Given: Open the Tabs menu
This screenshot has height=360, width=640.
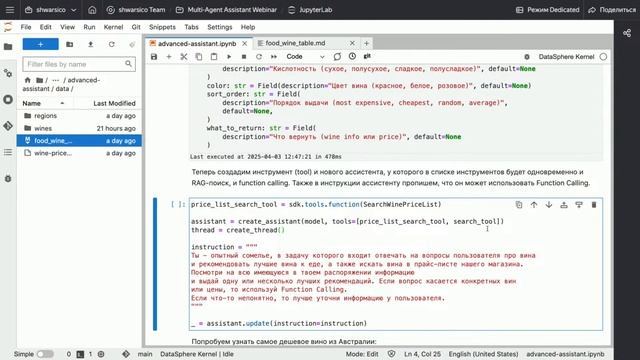Looking at the screenshot, I should point(191,27).
